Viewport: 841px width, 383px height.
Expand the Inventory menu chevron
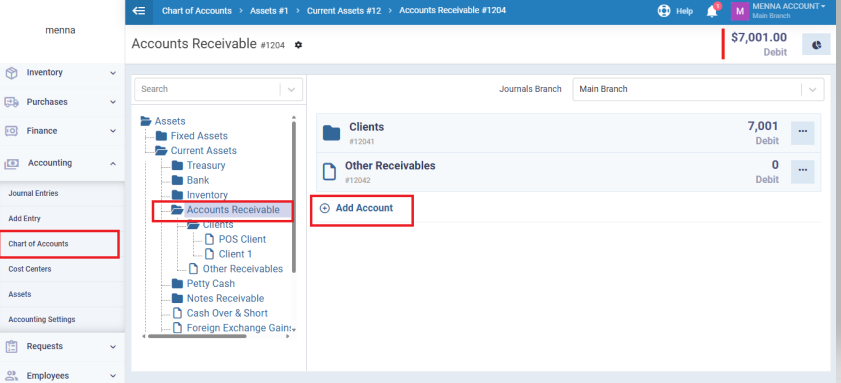click(x=113, y=73)
